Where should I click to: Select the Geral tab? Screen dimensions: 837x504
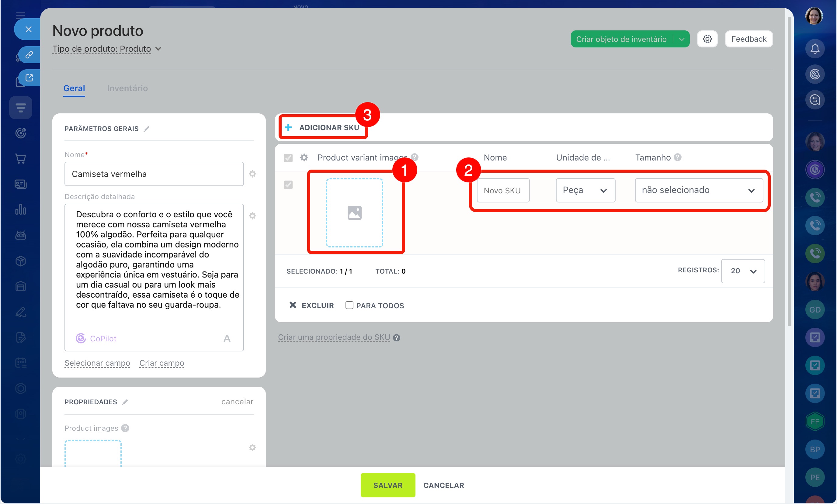[x=74, y=88]
